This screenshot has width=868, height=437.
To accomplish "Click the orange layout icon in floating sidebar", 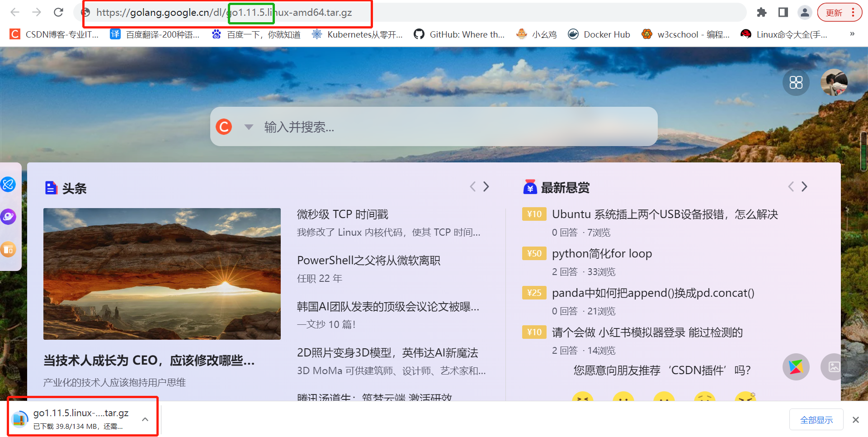I will pyautogui.click(x=8, y=249).
